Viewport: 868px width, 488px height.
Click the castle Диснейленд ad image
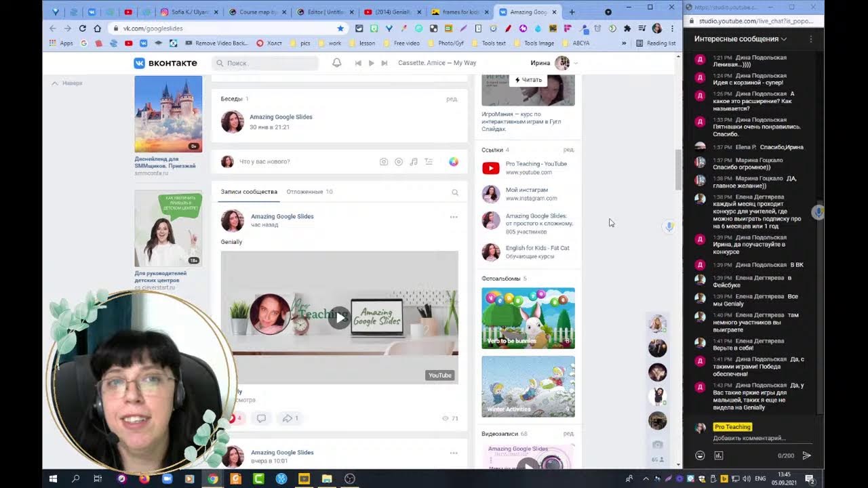[x=168, y=114]
